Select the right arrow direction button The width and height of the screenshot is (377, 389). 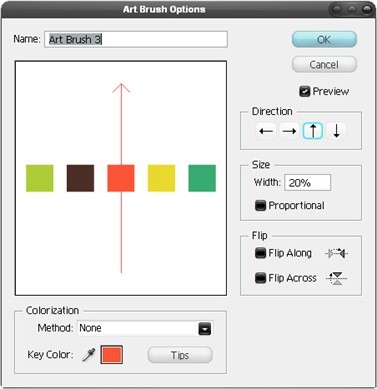pyautogui.click(x=289, y=131)
